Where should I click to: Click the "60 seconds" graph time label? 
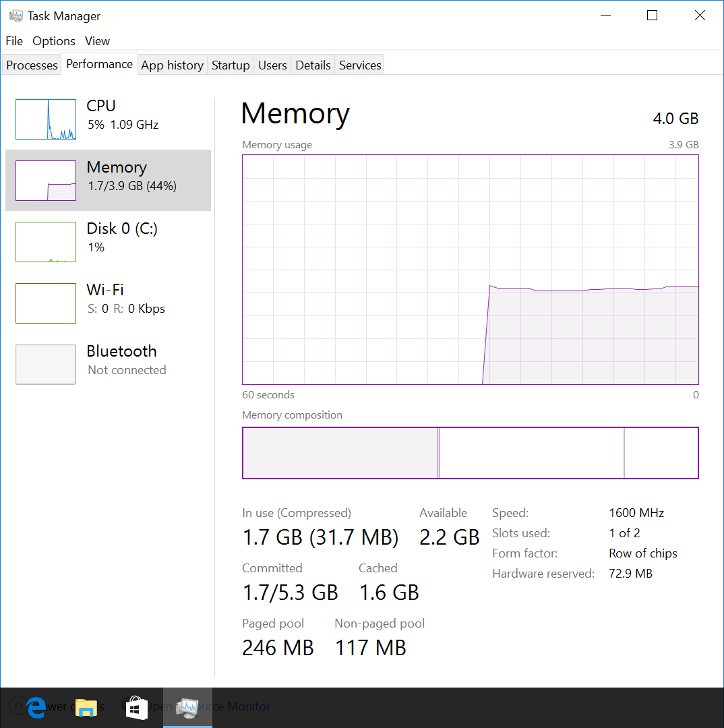[x=268, y=394]
